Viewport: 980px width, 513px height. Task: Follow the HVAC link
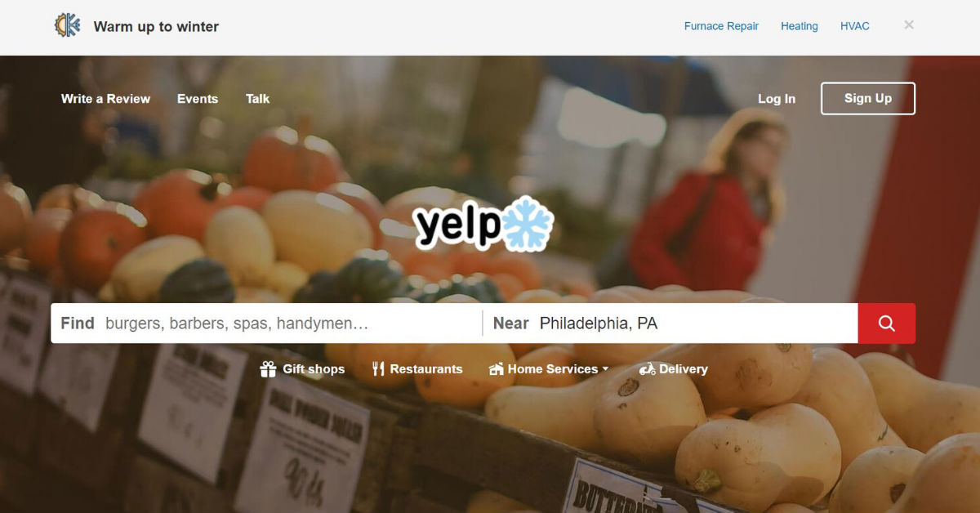(x=855, y=26)
